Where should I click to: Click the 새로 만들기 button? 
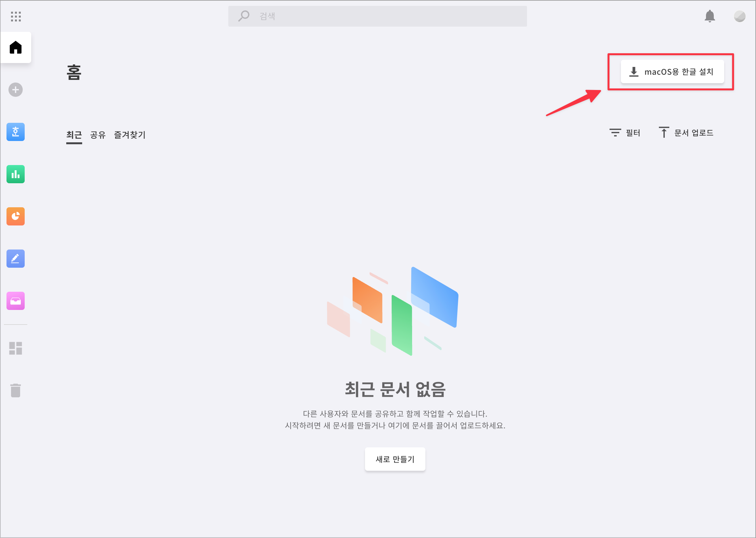coord(395,459)
